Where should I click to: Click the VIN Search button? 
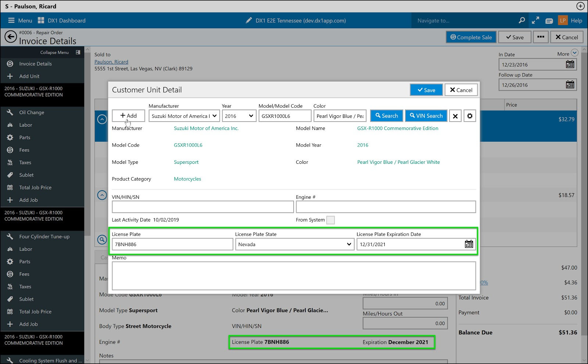pos(426,116)
